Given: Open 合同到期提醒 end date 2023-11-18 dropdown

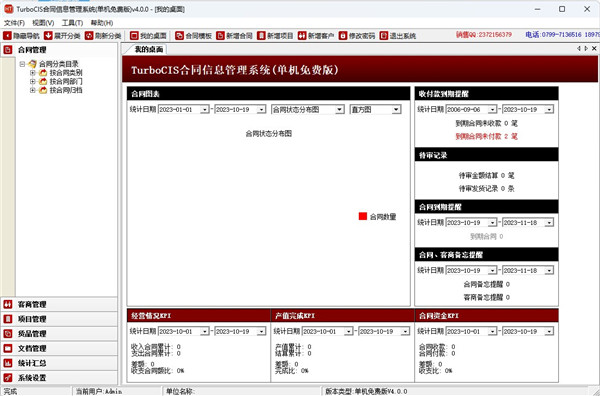Looking at the screenshot, I should [549, 223].
